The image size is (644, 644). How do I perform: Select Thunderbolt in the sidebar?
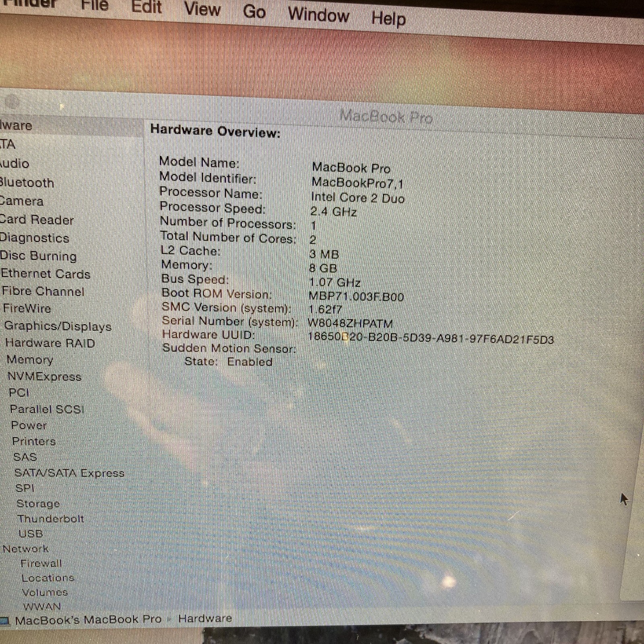point(51,518)
